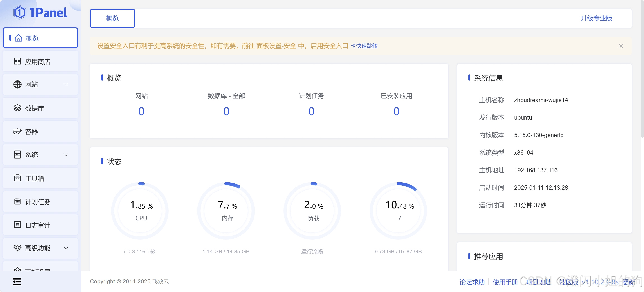This screenshot has height=292, width=644.
Task: Click the 数据库 layers icon
Action: pos(17,108)
